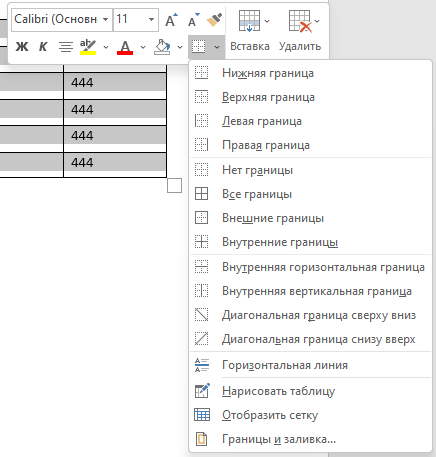
Task: Click Внутренняя горизонтальная граница icon
Action: tap(201, 267)
